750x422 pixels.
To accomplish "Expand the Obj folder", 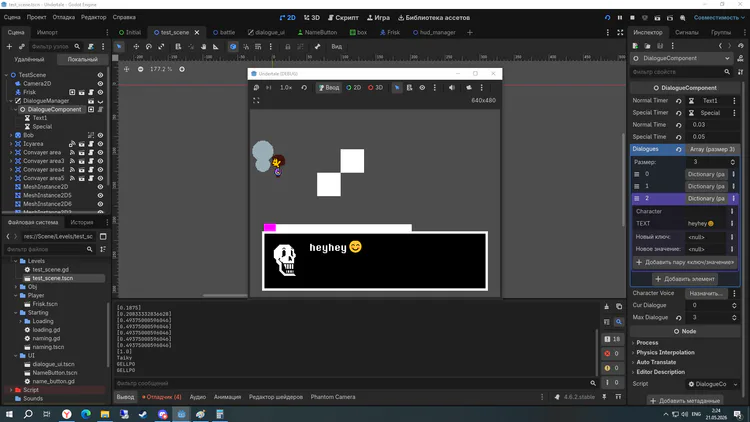I will pyautogui.click(x=16, y=287).
